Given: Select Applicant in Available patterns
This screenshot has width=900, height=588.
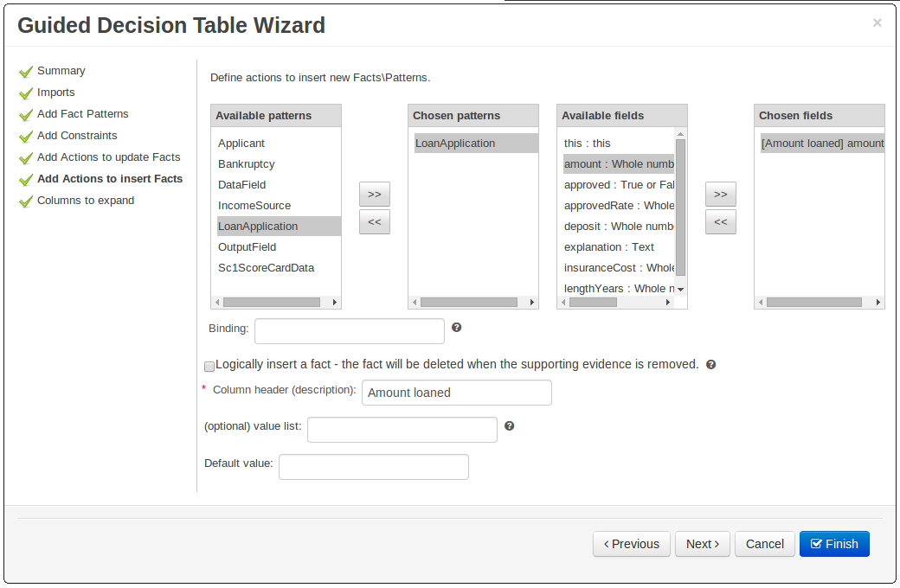Looking at the screenshot, I should [241, 144].
